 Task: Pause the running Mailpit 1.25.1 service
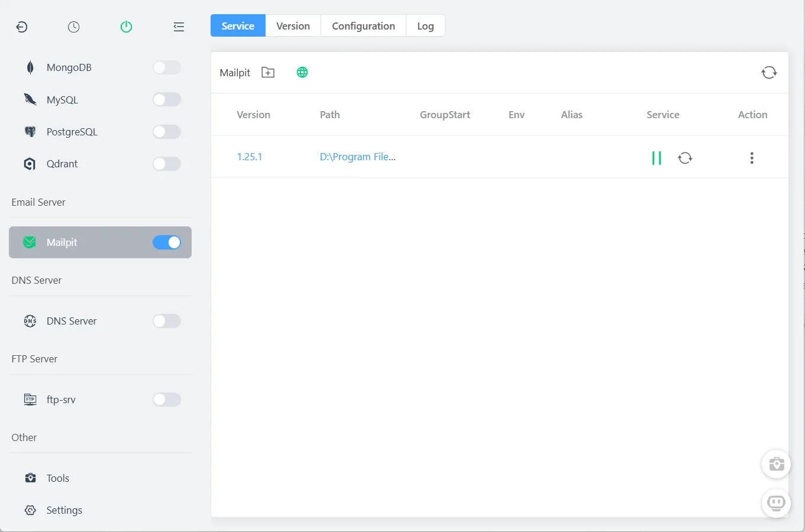656,158
